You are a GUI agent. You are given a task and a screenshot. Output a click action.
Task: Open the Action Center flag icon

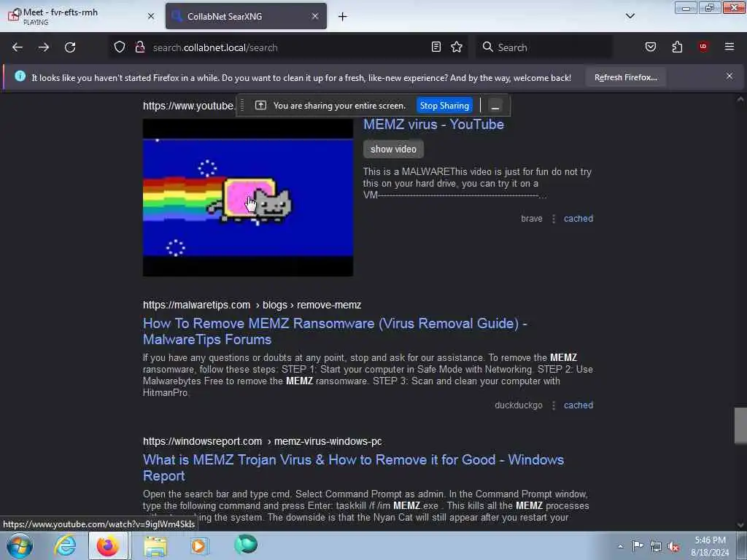638,546
